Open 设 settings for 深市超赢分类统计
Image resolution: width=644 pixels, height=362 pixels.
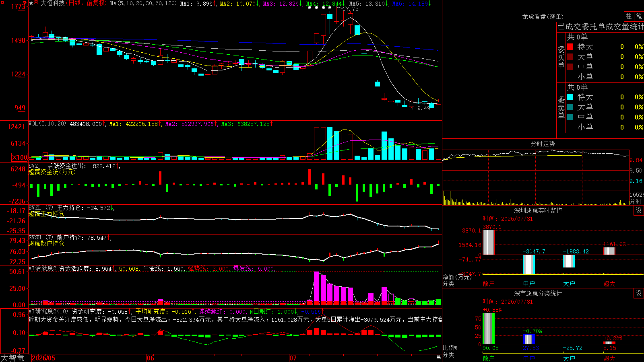pos(639,293)
